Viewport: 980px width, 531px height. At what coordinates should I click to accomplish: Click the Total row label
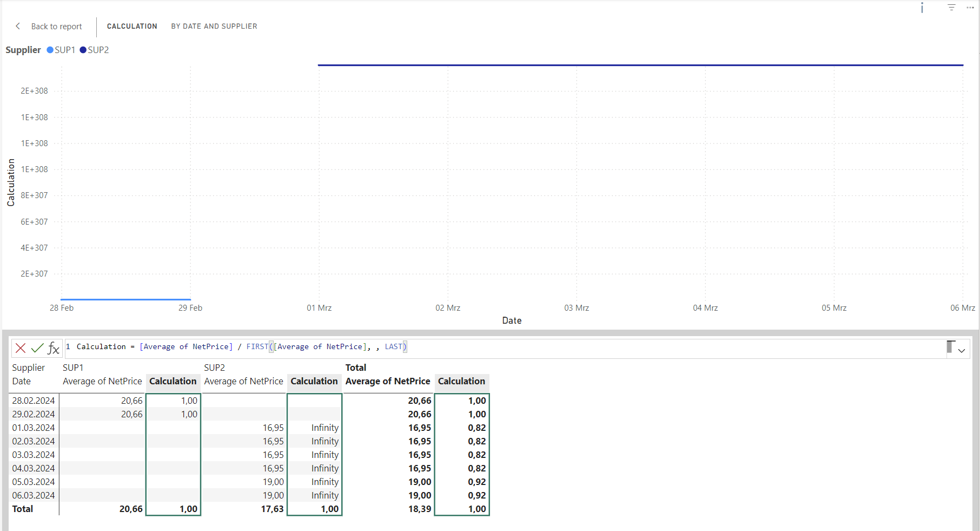pyautogui.click(x=23, y=509)
